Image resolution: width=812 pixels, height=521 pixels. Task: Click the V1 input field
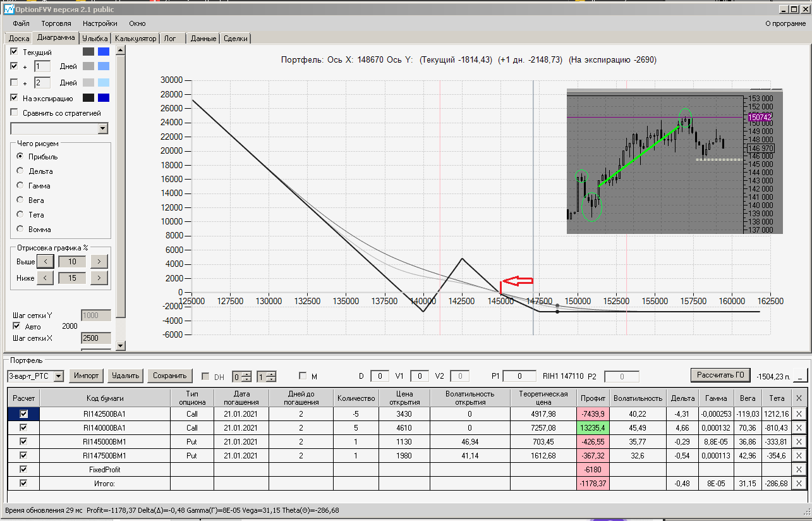[x=419, y=376]
